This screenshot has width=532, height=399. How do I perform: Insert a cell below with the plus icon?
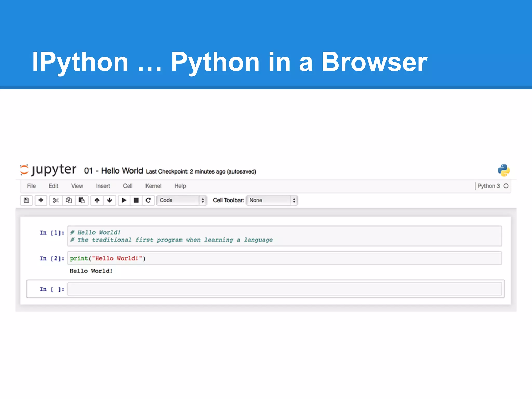tap(41, 200)
